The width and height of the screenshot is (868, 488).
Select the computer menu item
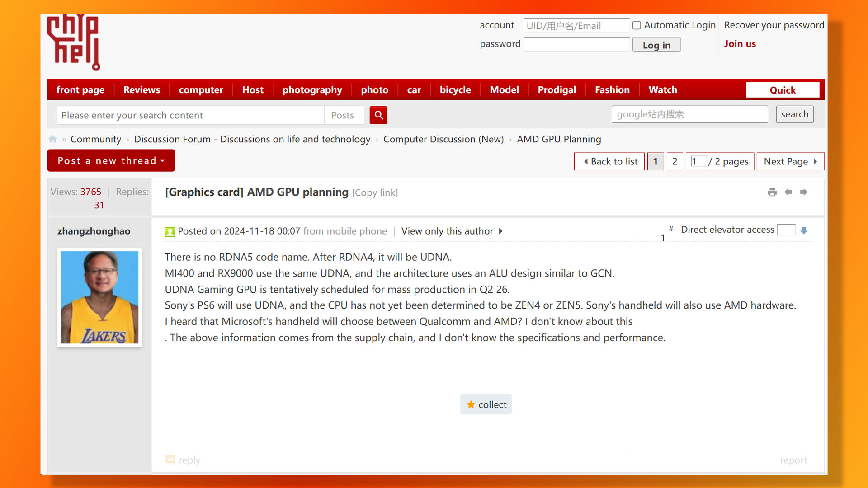pyautogui.click(x=202, y=90)
